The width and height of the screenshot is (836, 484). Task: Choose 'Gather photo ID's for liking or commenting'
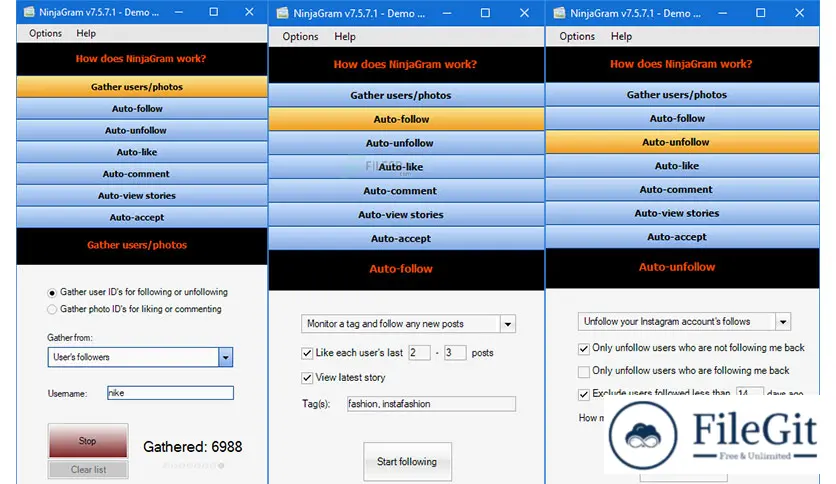pos(52,309)
